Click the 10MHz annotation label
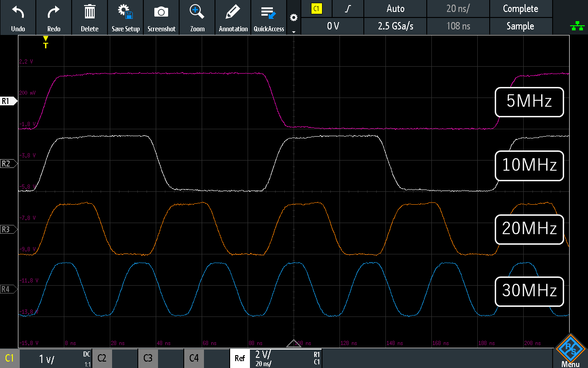This screenshot has height=368, width=588. coord(529,165)
